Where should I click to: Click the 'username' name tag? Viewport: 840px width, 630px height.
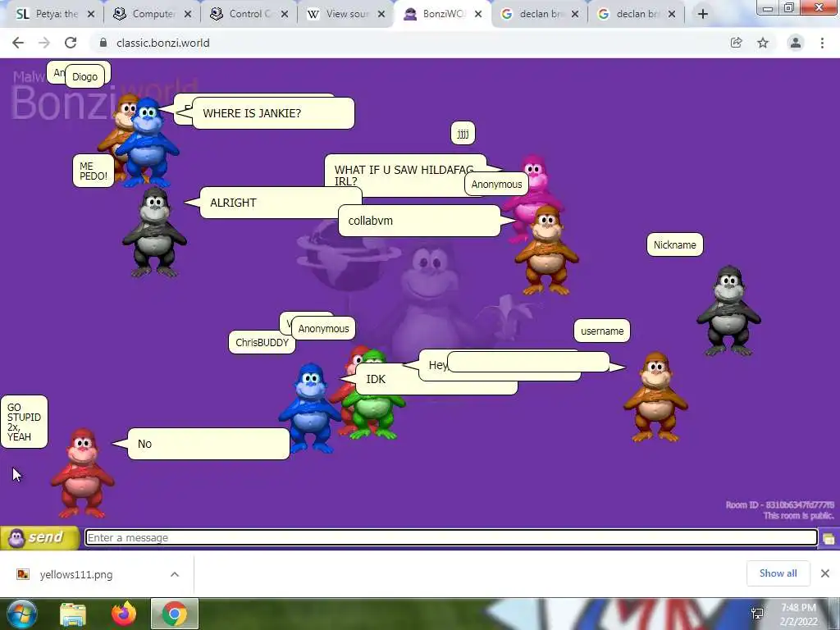[x=601, y=331]
